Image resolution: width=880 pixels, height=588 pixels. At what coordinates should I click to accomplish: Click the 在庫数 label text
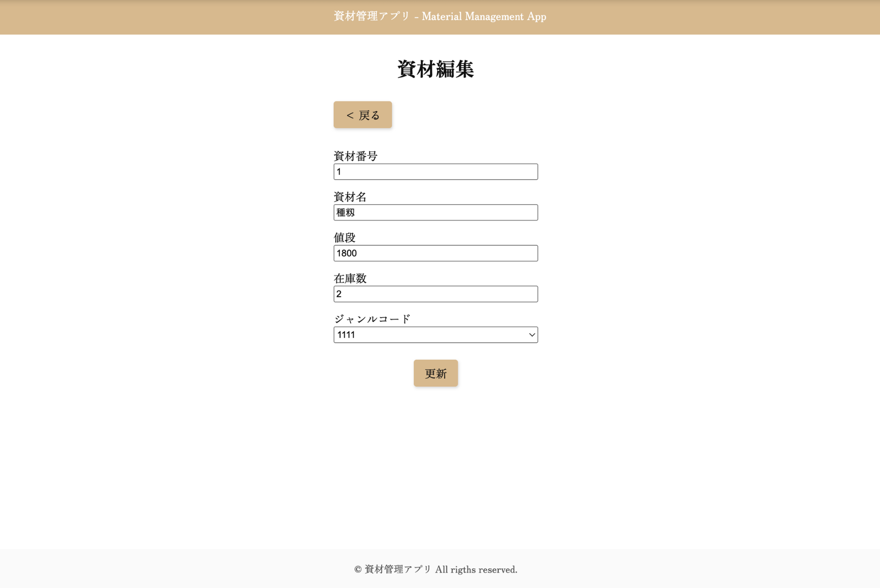350,278
